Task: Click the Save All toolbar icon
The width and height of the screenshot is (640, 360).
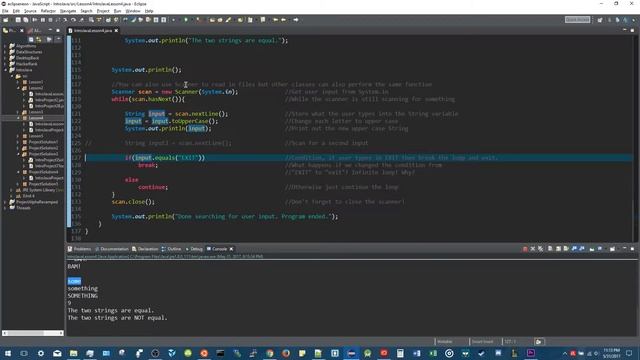Action: (x=26, y=20)
